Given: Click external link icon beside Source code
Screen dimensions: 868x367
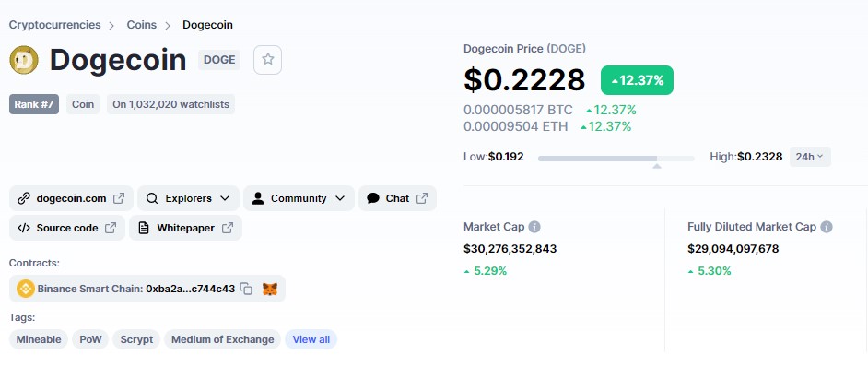Looking at the screenshot, I should tap(111, 228).
